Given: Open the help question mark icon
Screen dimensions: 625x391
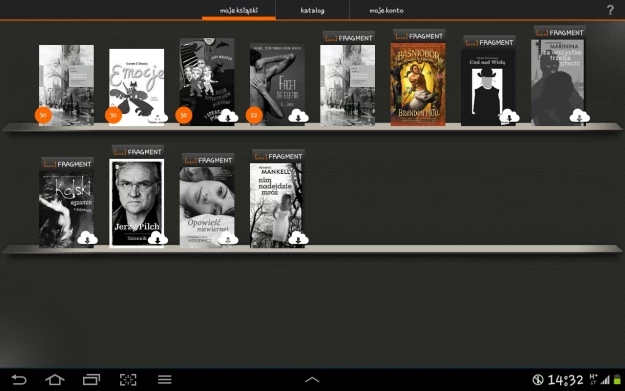Looking at the screenshot, I should coord(610,10).
